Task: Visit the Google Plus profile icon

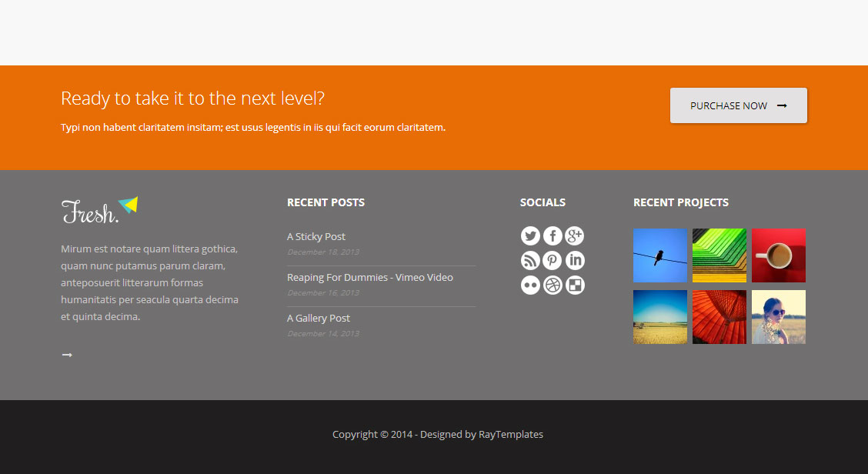Action: pyautogui.click(x=575, y=236)
